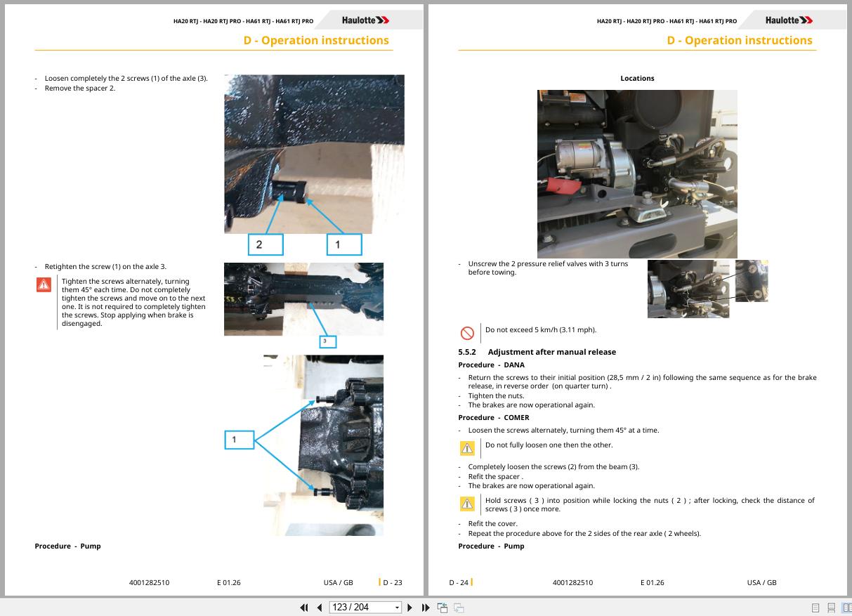The image size is (852, 616).
Task: Click 'Completely loosen the screws (2) from the beam'
Action: click(x=553, y=467)
